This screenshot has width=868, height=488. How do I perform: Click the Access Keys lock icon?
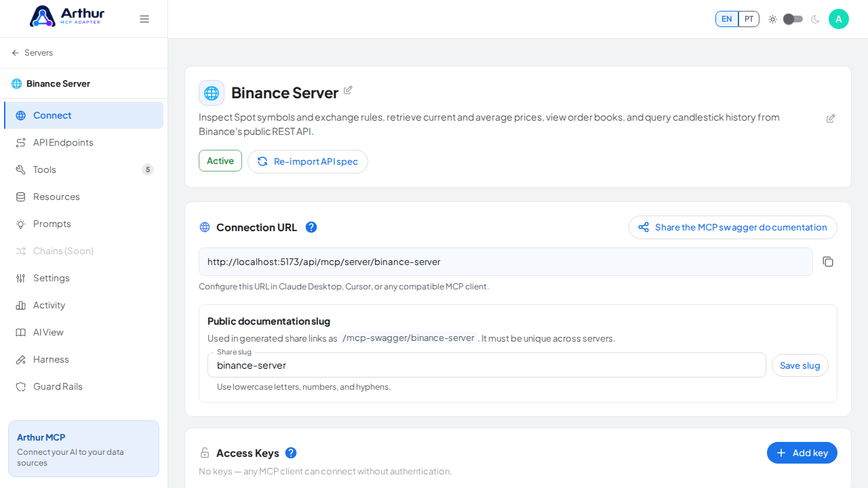[x=205, y=453]
